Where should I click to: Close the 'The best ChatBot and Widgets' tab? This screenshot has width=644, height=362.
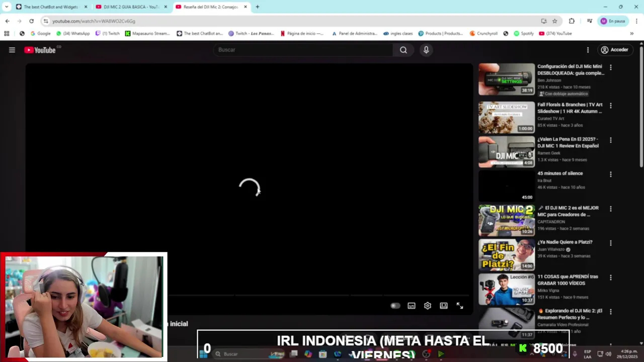(x=86, y=7)
